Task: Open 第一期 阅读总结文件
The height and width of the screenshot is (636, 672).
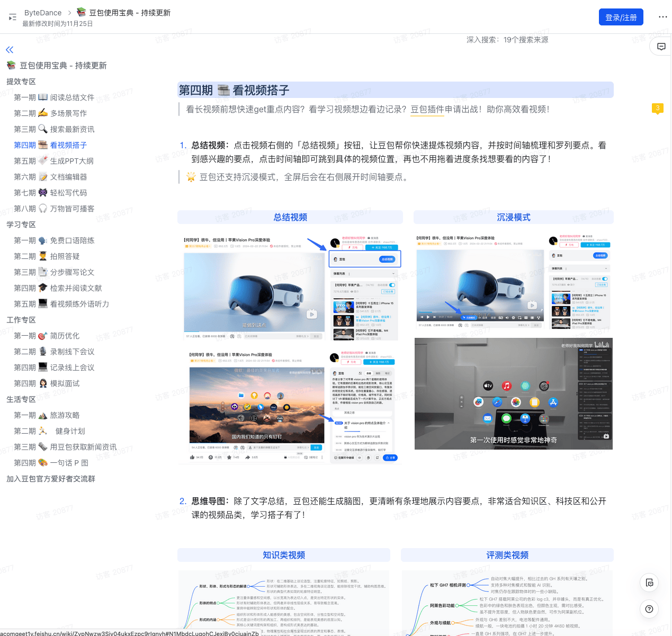Action: [54, 97]
